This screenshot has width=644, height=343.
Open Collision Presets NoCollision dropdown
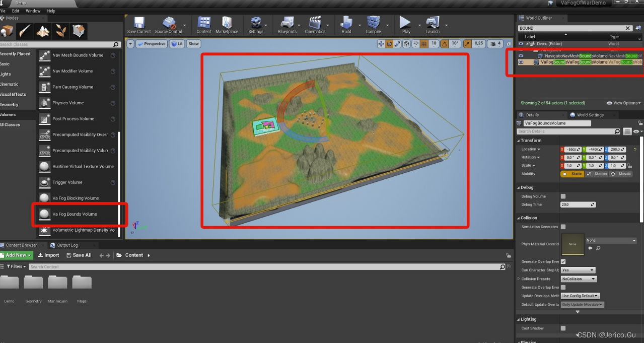coord(579,279)
